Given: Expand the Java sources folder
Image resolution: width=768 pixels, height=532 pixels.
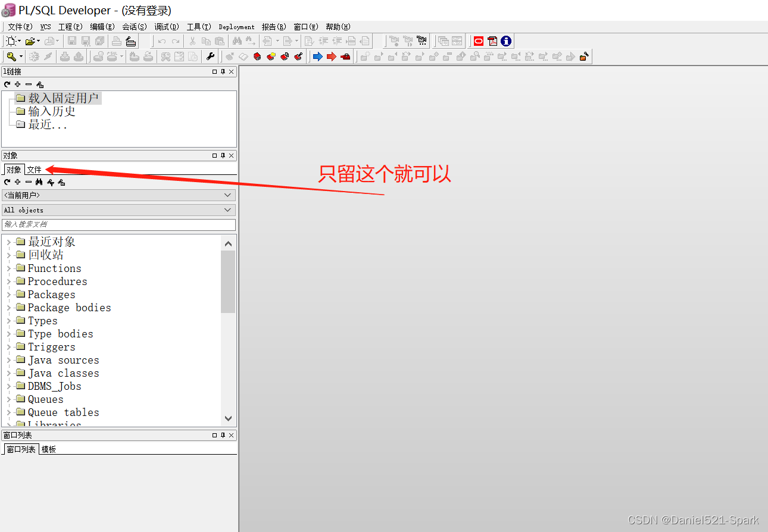Looking at the screenshot, I should point(8,360).
